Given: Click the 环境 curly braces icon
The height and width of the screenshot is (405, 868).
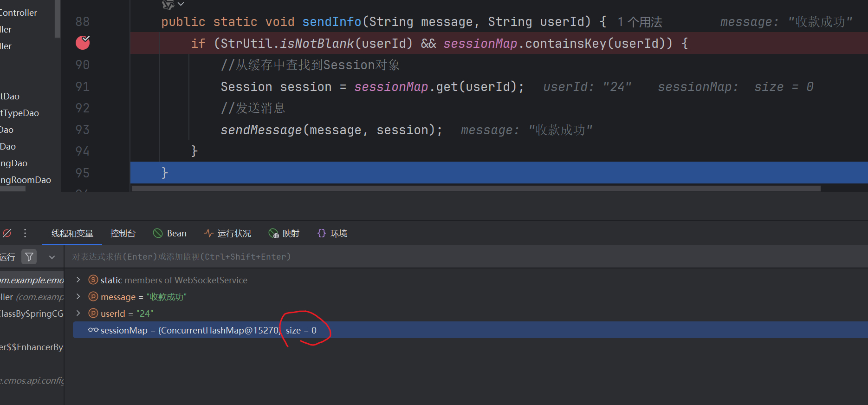Looking at the screenshot, I should [321, 233].
